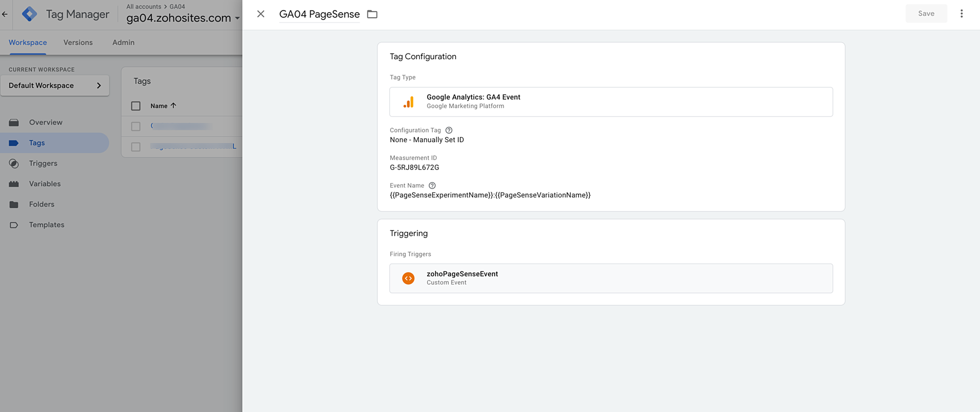The height and width of the screenshot is (412, 980).
Task: Close the tag editor panel
Action: point(261,14)
